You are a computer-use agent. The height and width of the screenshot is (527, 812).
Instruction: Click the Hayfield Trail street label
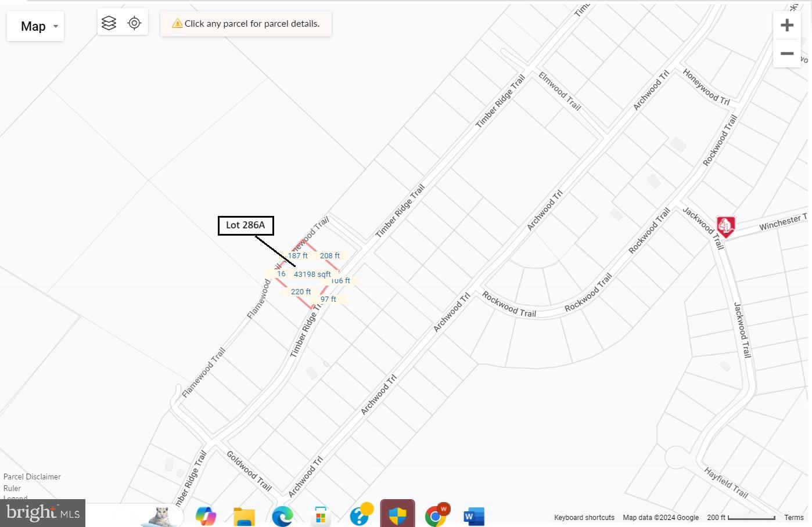[x=726, y=482]
